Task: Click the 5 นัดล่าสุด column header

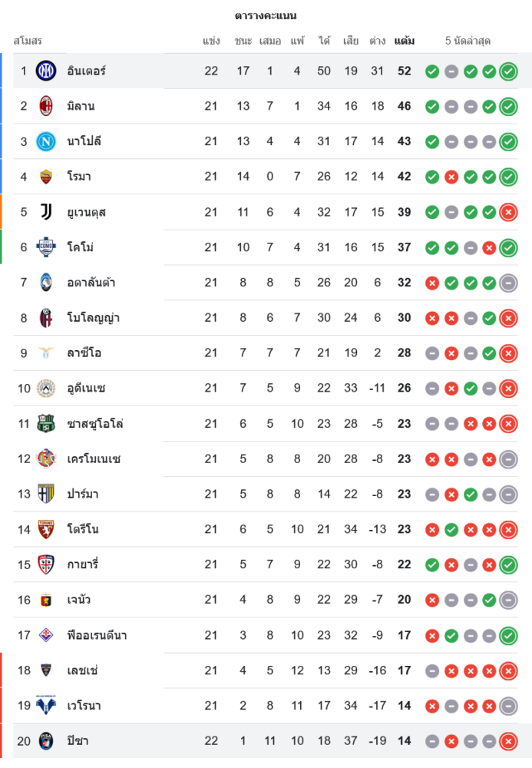Action: [468, 41]
